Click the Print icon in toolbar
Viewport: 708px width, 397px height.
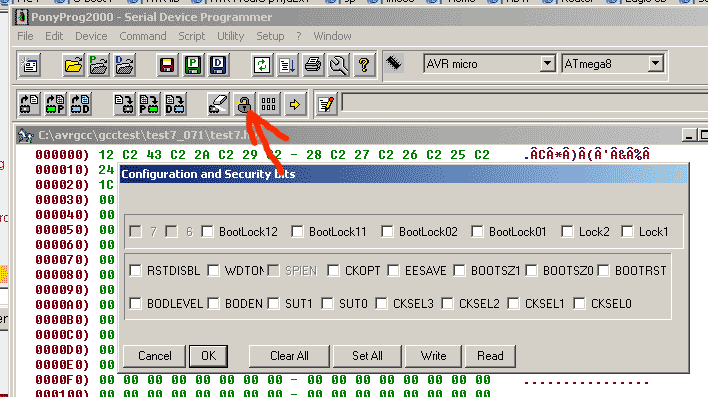click(x=312, y=65)
